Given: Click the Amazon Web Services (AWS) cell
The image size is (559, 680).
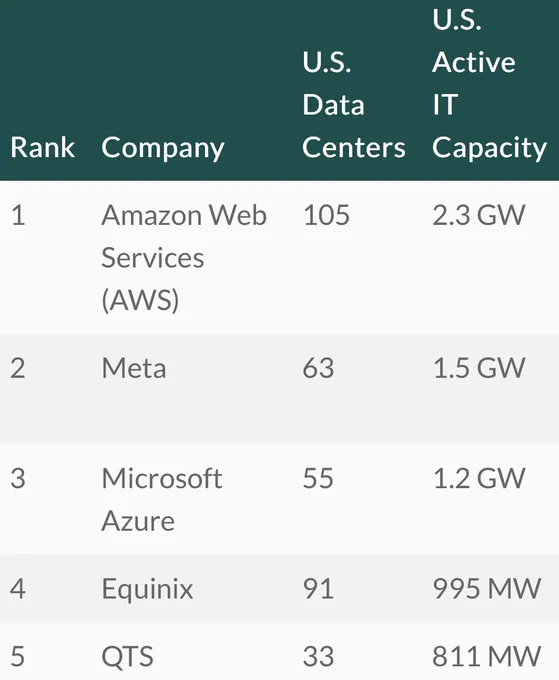Looking at the screenshot, I should point(184,258).
